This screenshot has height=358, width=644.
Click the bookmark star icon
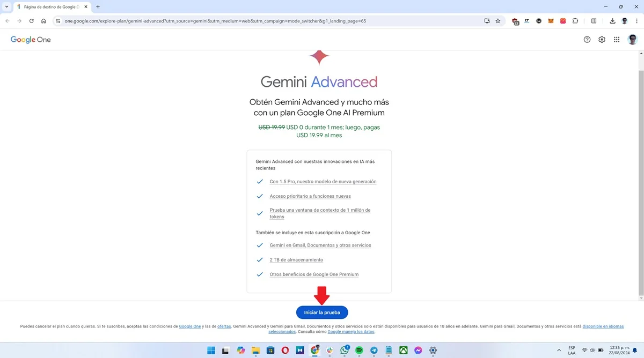click(497, 21)
